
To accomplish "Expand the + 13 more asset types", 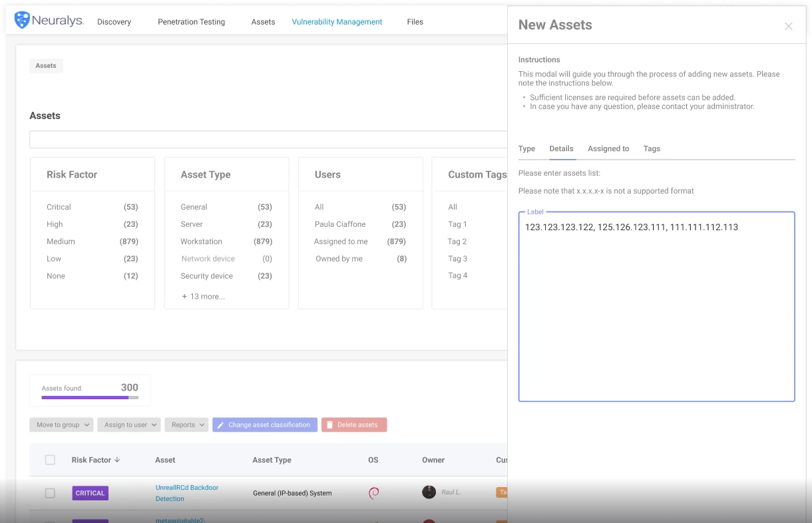I will click(x=203, y=297).
